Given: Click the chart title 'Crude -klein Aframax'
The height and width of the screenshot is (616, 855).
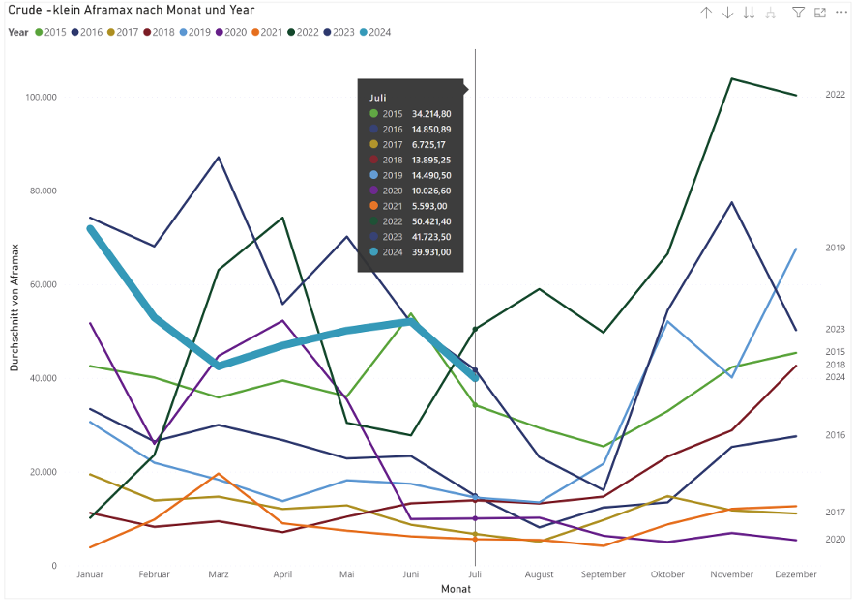Looking at the screenshot, I should [97, 11].
